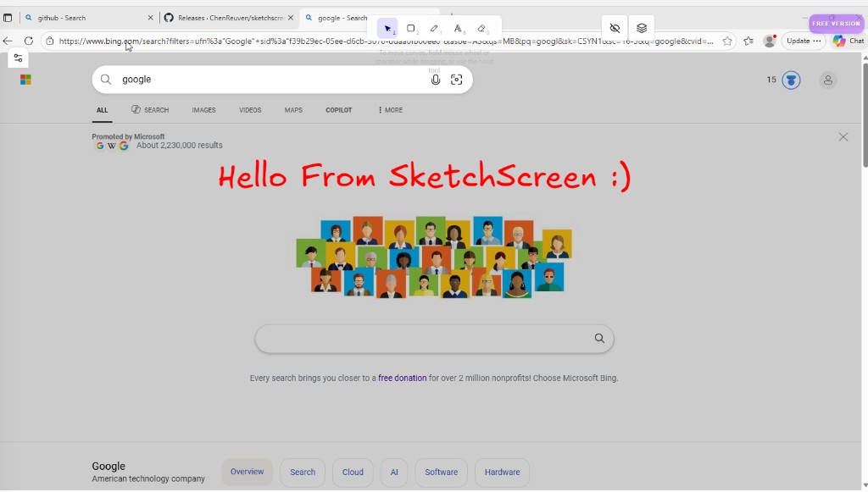Viewport: 868px width, 492px height.
Task: Switch to Releases ChenReuven/sketchscreen tab
Action: [x=229, y=18]
